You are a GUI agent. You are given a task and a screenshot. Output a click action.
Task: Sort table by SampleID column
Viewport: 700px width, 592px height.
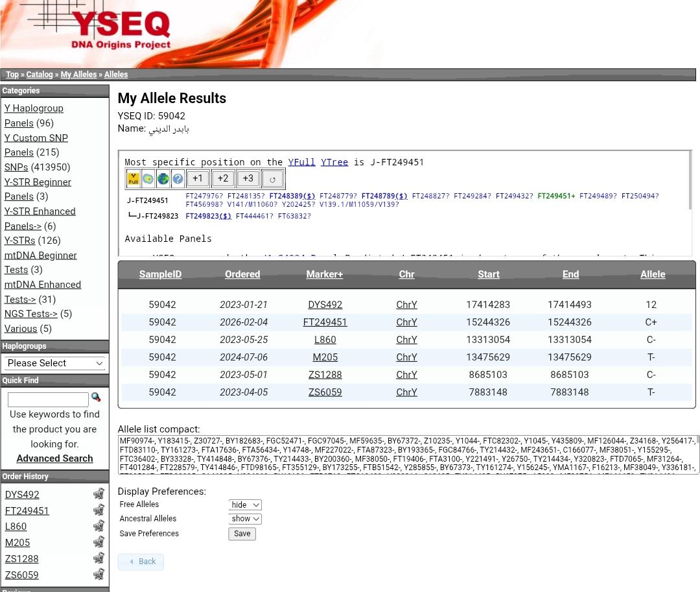click(160, 274)
